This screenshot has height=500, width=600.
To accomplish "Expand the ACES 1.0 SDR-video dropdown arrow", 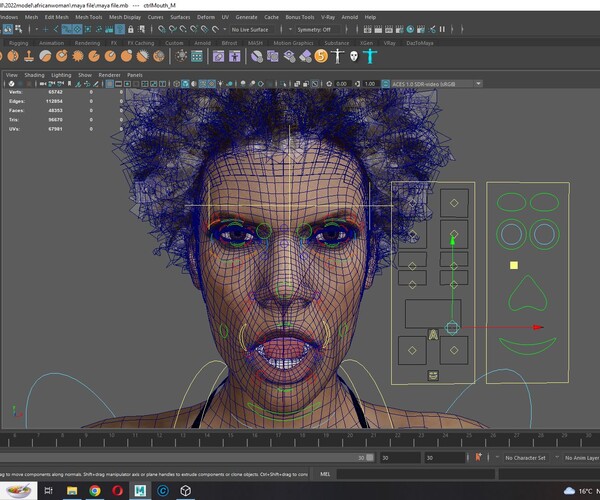I will point(478,84).
